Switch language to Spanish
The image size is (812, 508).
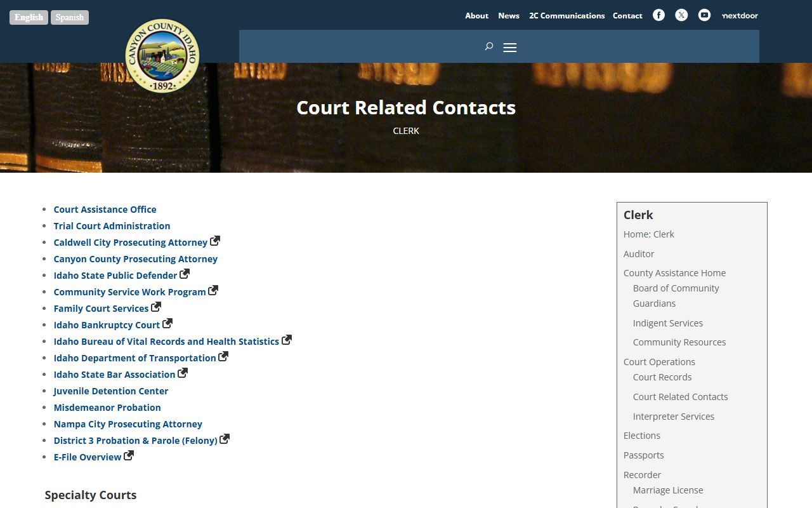point(70,17)
